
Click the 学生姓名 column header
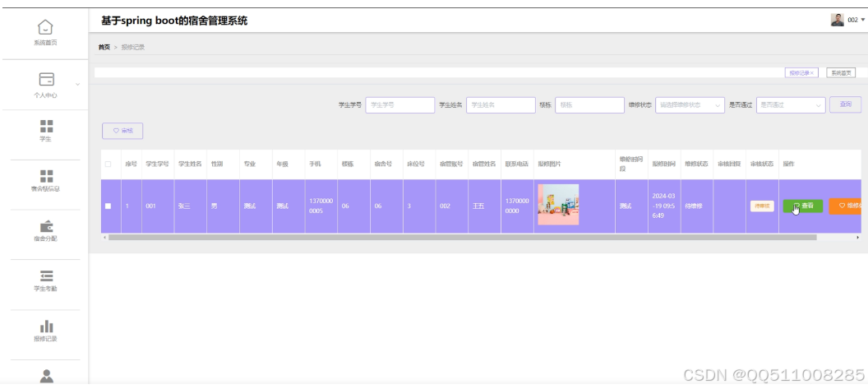point(190,164)
